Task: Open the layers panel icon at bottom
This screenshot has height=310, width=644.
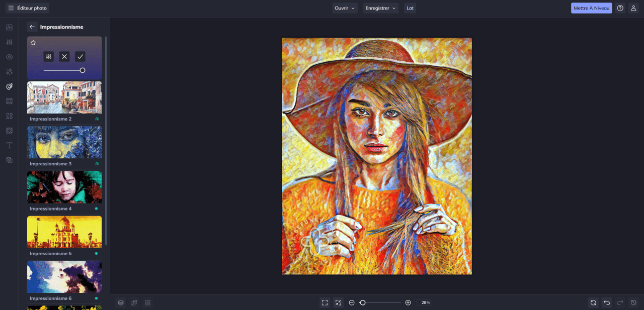Action: tap(121, 302)
